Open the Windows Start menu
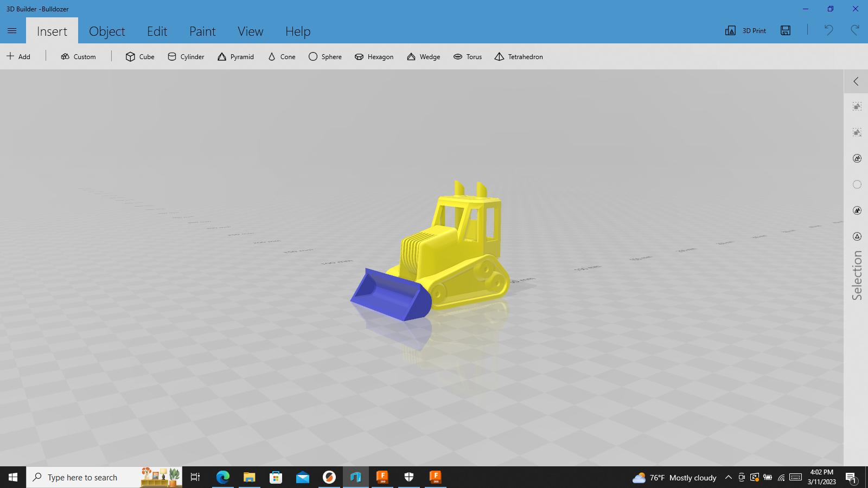 pyautogui.click(x=13, y=477)
